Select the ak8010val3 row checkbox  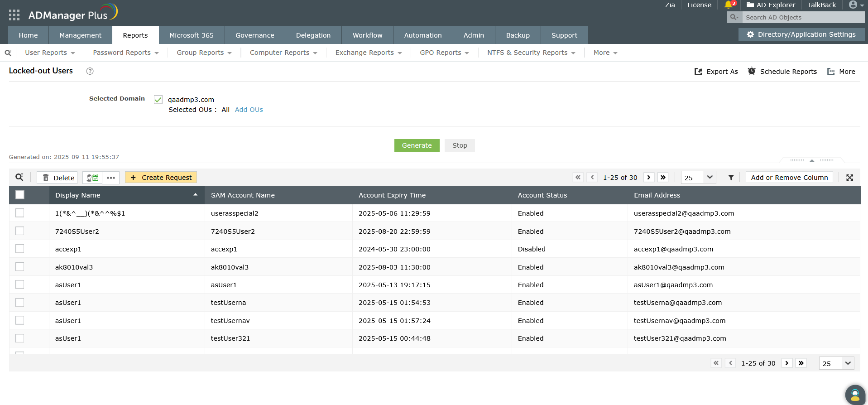[x=20, y=267]
